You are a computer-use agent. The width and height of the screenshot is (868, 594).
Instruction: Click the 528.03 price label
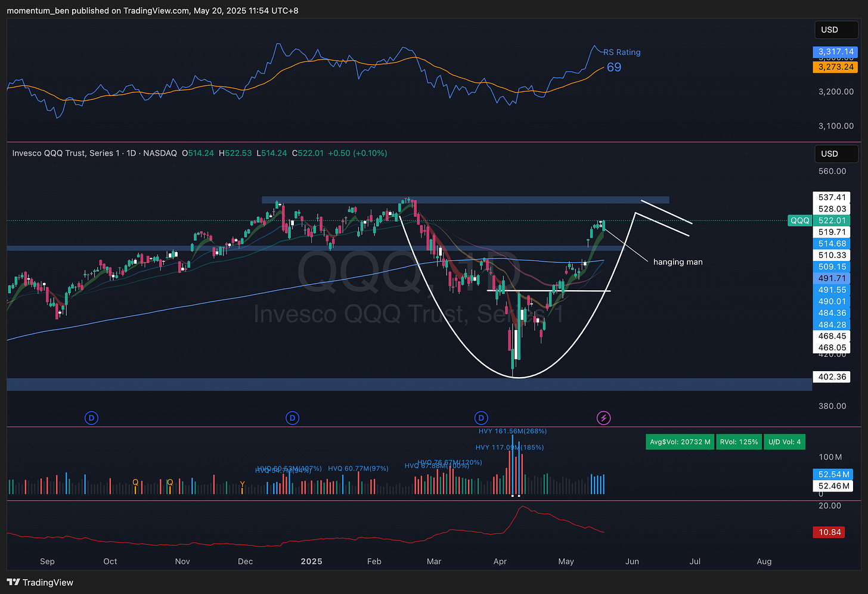tap(832, 209)
